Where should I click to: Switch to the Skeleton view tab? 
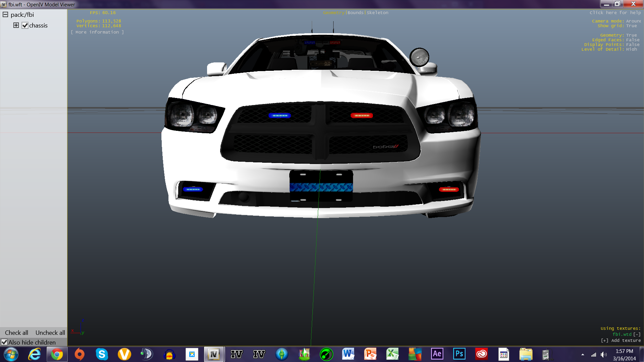coord(378,13)
